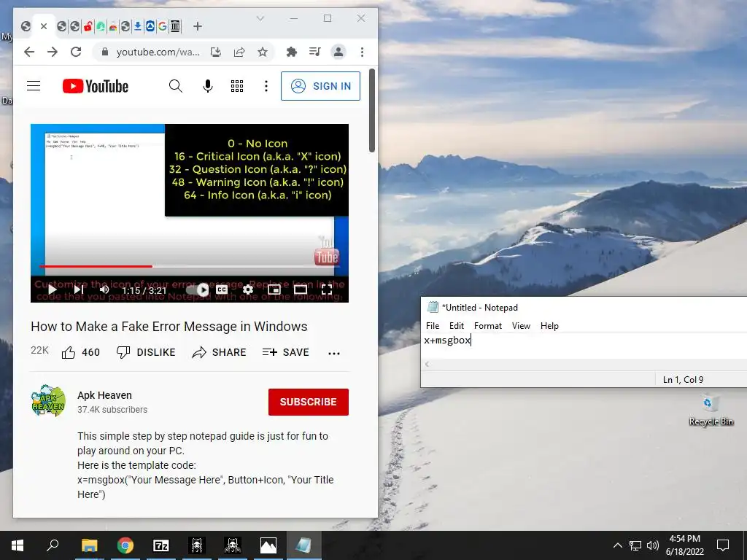Save the video to a playlist
Screen dimensions: 747x560
(286, 352)
